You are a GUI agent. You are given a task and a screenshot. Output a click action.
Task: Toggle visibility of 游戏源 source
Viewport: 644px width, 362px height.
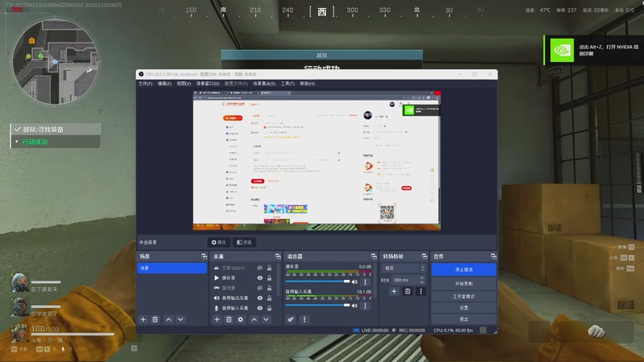coord(260,288)
